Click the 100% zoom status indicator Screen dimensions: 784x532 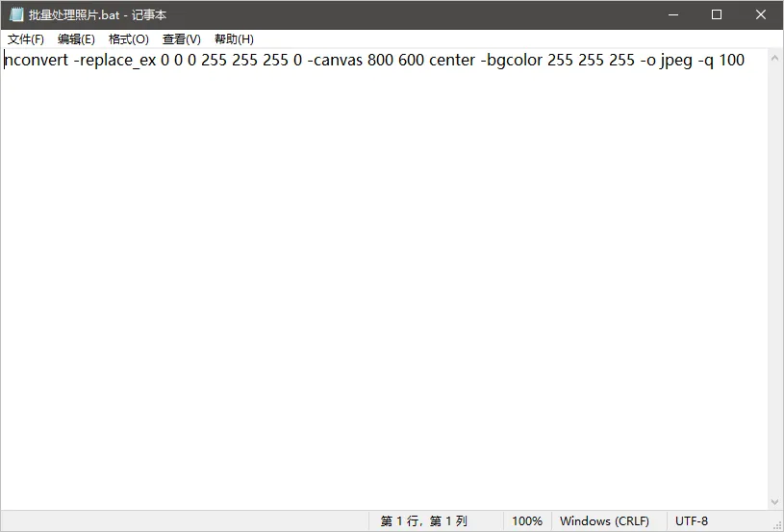527,521
